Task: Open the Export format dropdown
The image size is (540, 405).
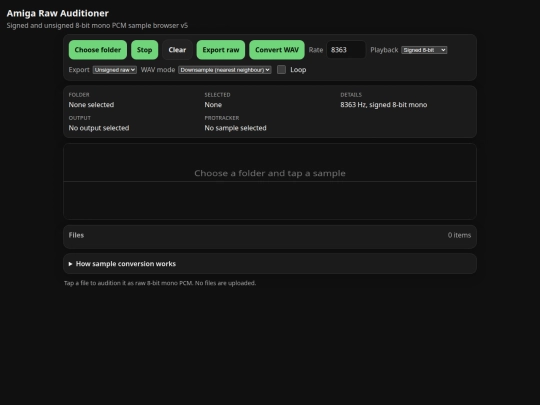Action: (115, 70)
